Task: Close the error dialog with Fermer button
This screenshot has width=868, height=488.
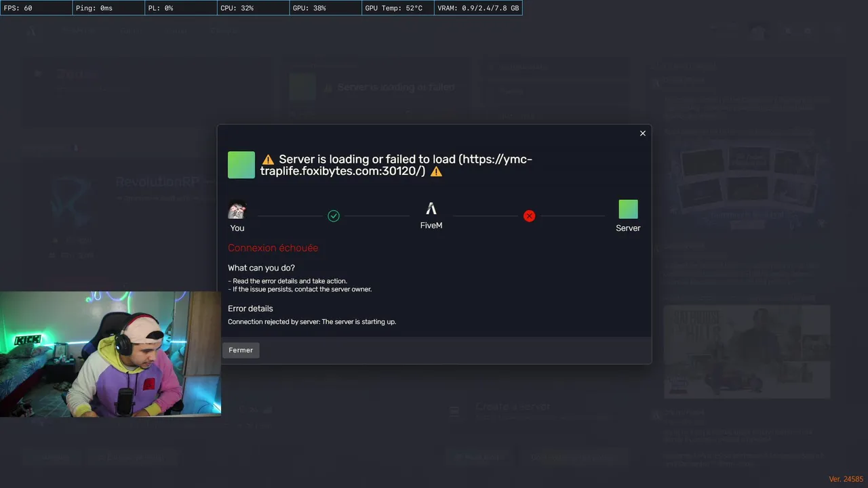Action: pos(241,350)
